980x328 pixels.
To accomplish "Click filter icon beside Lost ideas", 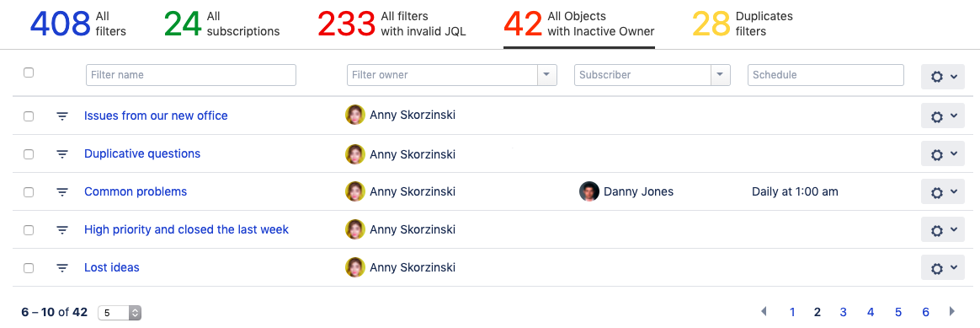I will (x=61, y=268).
